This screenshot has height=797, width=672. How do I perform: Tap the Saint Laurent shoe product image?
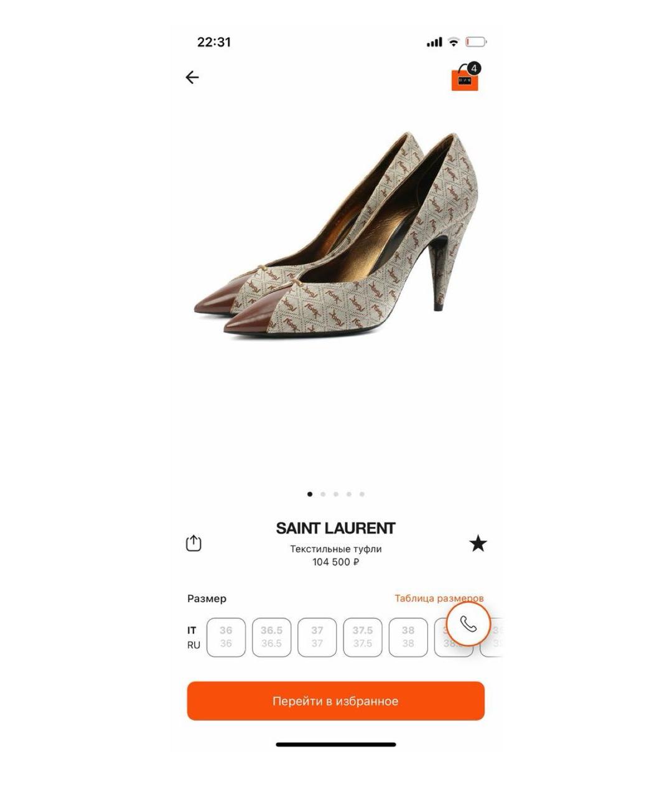[336, 235]
